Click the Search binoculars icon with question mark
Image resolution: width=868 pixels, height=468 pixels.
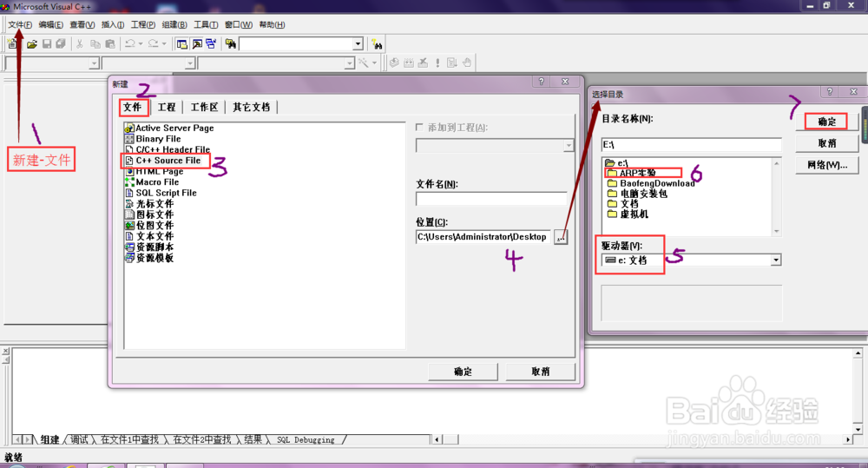pos(377,44)
